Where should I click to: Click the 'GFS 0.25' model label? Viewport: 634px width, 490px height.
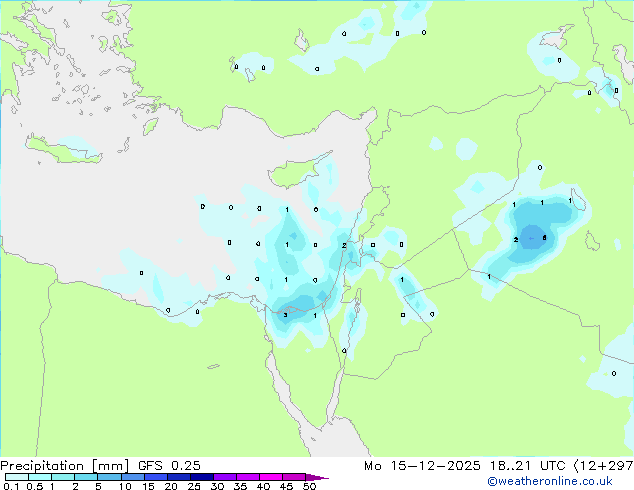pyautogui.click(x=169, y=466)
